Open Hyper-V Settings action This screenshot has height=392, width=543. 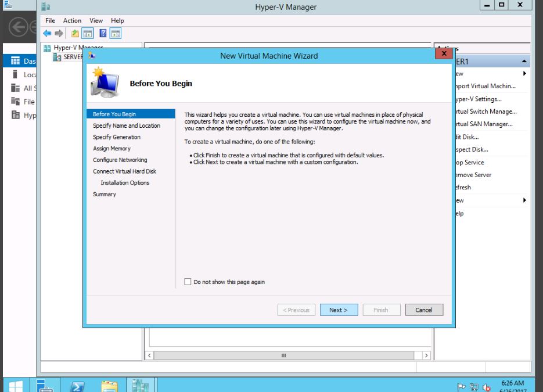(479, 99)
